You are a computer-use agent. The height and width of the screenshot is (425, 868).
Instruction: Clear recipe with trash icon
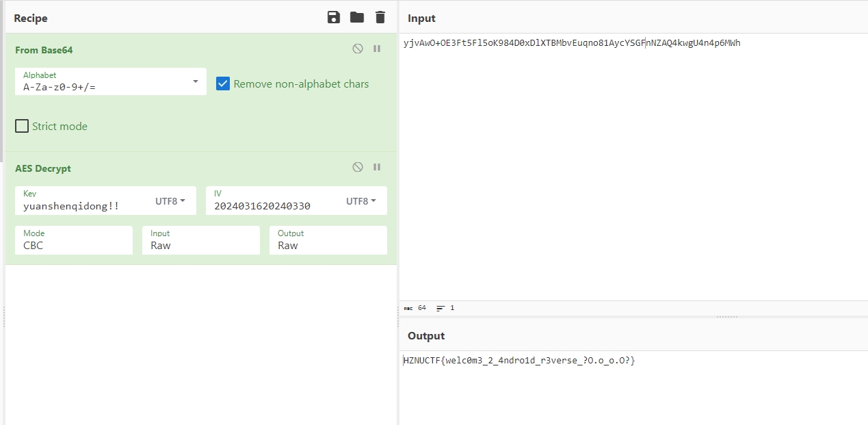[x=380, y=18]
